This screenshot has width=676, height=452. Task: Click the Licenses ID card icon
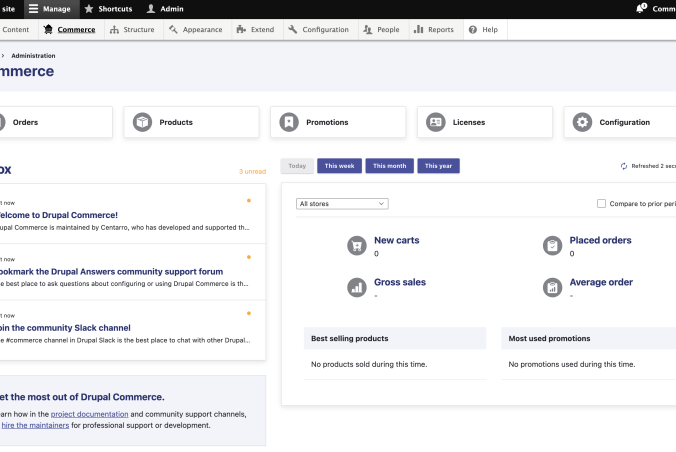coord(436,122)
